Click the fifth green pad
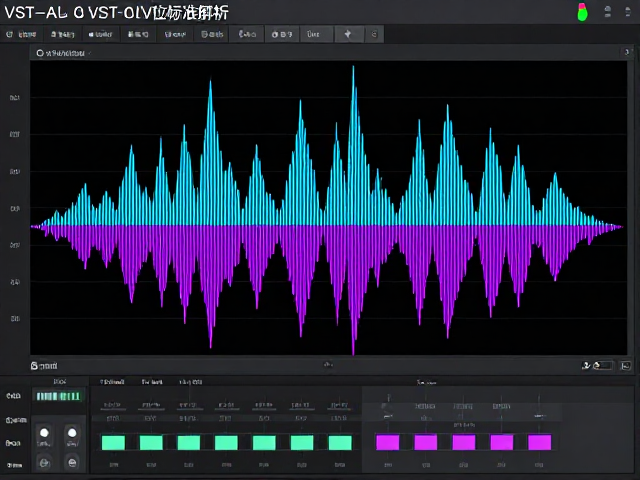The height and width of the screenshot is (480, 640). tap(264, 442)
